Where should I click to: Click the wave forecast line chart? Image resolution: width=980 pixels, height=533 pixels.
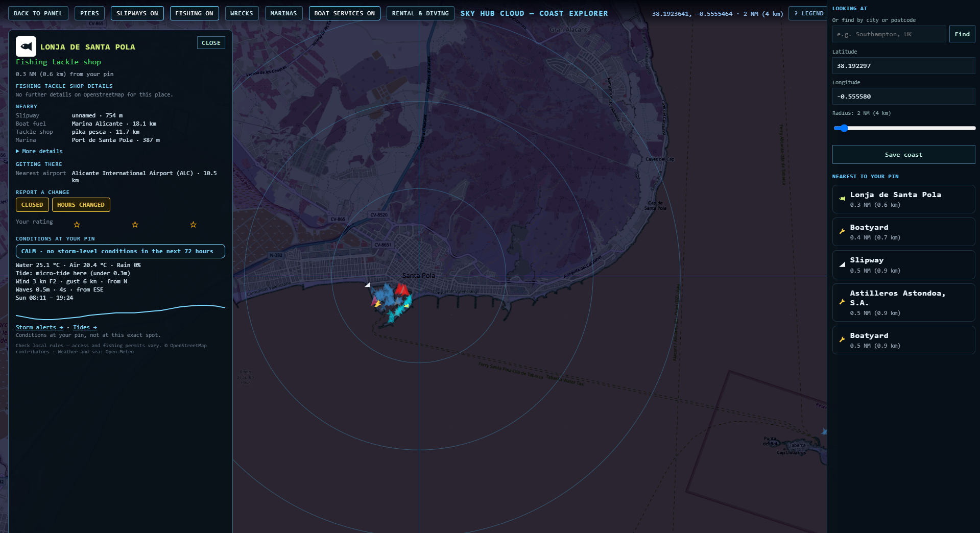(x=120, y=311)
